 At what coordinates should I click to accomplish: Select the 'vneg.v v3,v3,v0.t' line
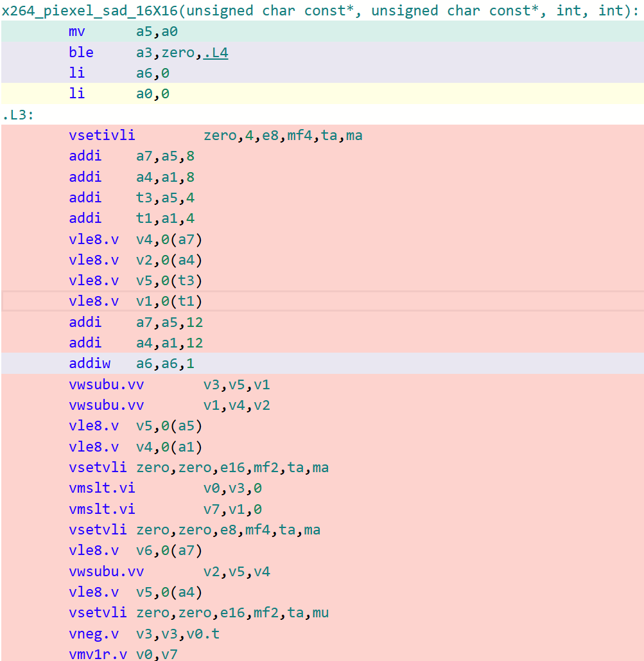pos(144,634)
